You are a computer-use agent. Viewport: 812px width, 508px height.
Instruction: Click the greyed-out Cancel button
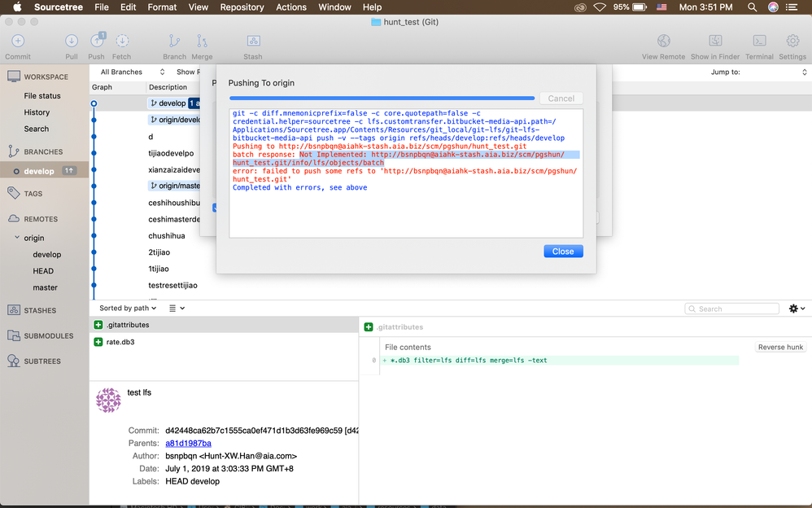(x=561, y=99)
